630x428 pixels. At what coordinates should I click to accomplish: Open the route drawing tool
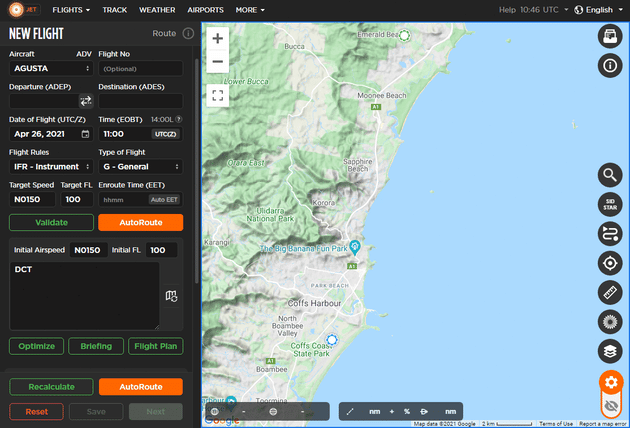[610, 234]
